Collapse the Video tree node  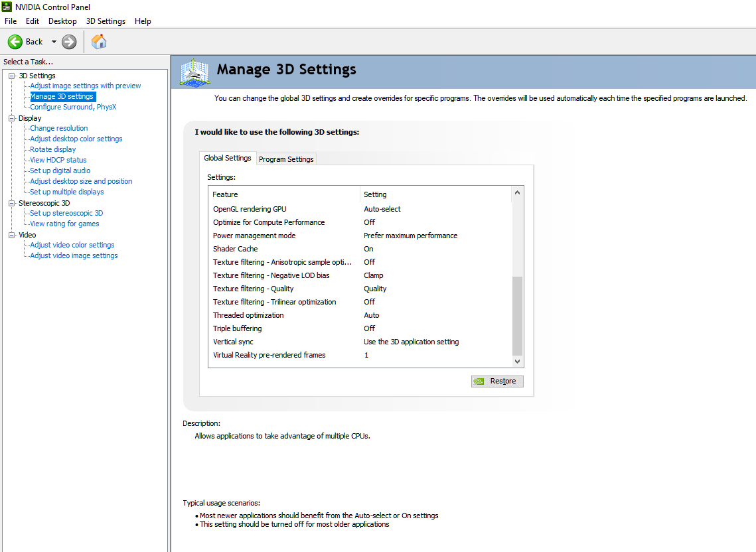tap(11, 235)
